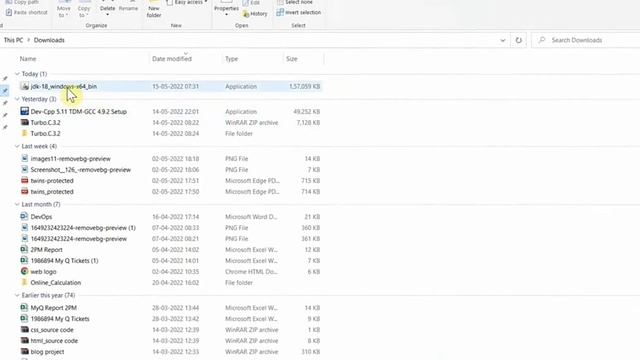
Task: Click the date 02-05-2022 17:51
Action: (176, 180)
